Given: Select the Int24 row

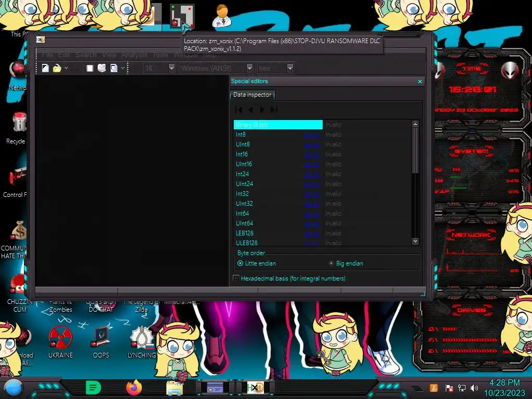Looking at the screenshot, I should point(322,174).
